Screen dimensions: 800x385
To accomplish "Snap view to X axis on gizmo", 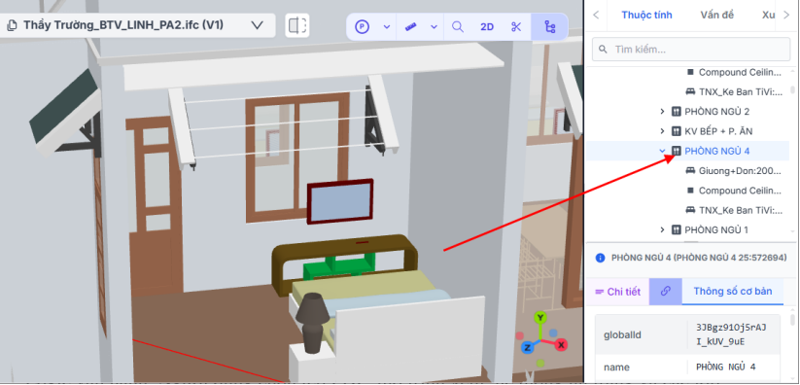I will click(561, 345).
